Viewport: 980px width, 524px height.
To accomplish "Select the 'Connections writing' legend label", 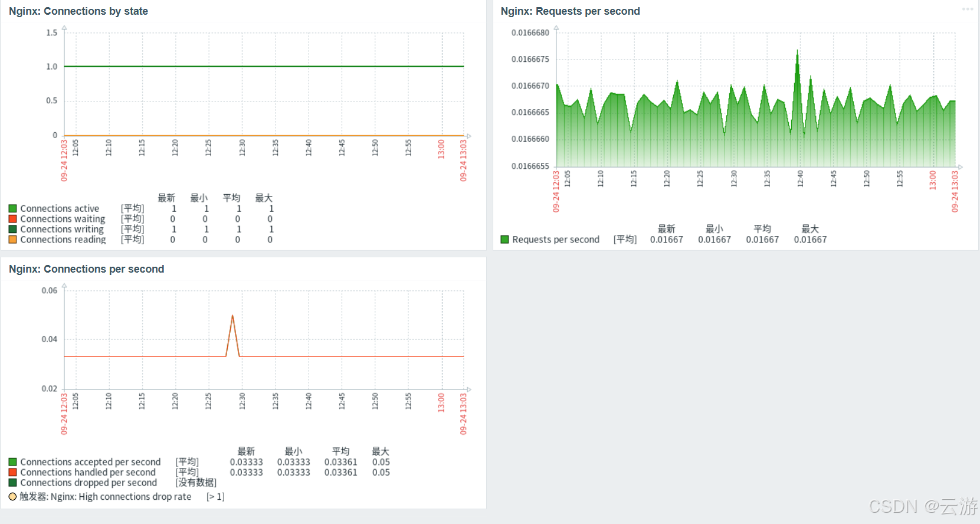I will [62, 229].
